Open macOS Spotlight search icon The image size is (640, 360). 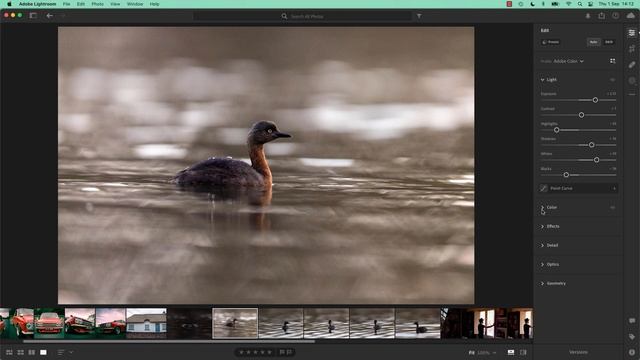[x=580, y=4]
